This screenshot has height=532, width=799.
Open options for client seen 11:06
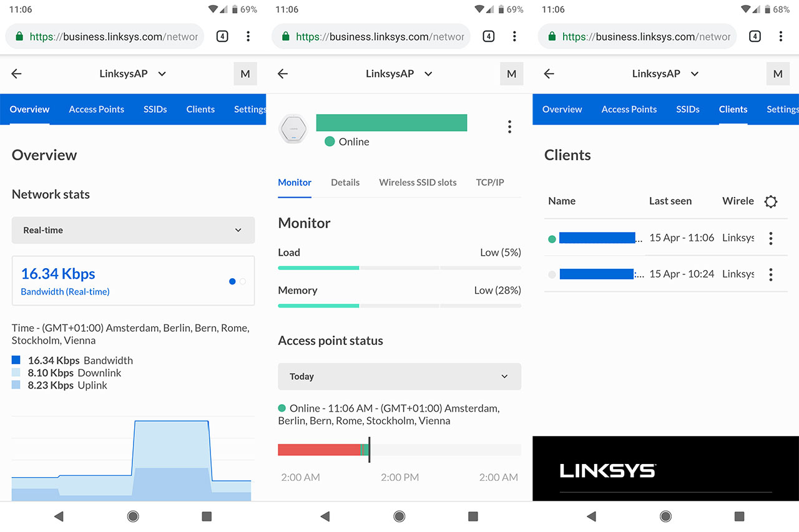pos(771,238)
